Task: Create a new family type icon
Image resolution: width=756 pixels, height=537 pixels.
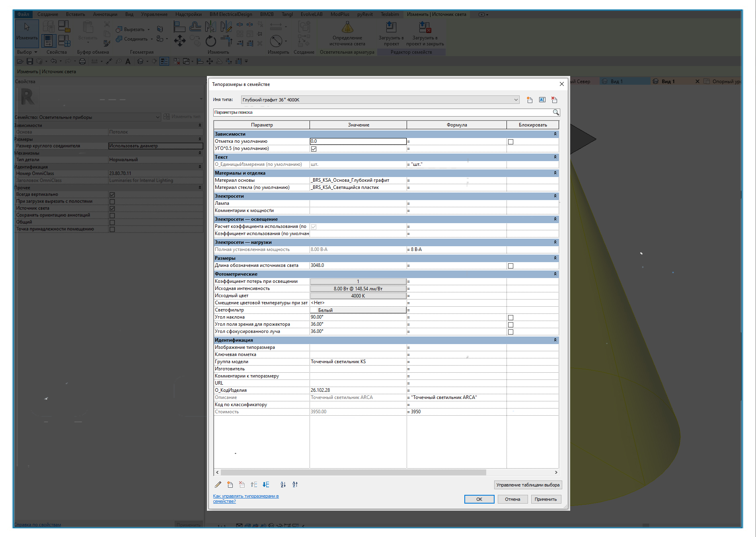Action: pos(530,100)
